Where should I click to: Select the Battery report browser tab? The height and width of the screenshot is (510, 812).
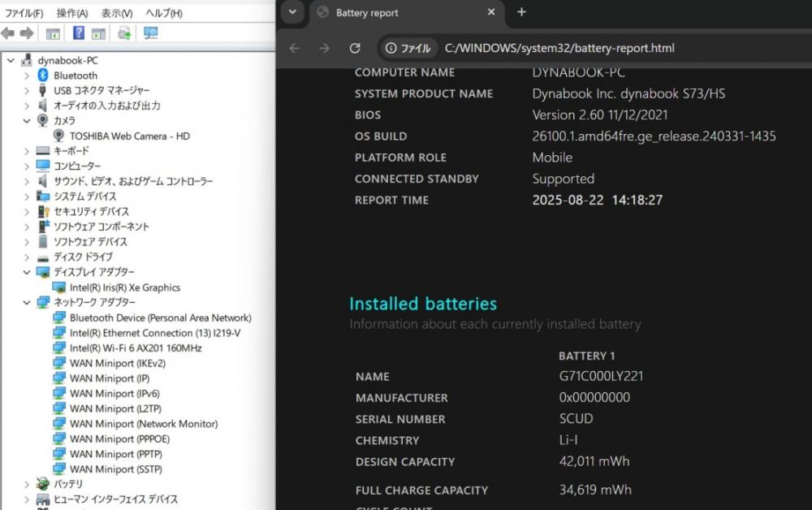(x=408, y=12)
